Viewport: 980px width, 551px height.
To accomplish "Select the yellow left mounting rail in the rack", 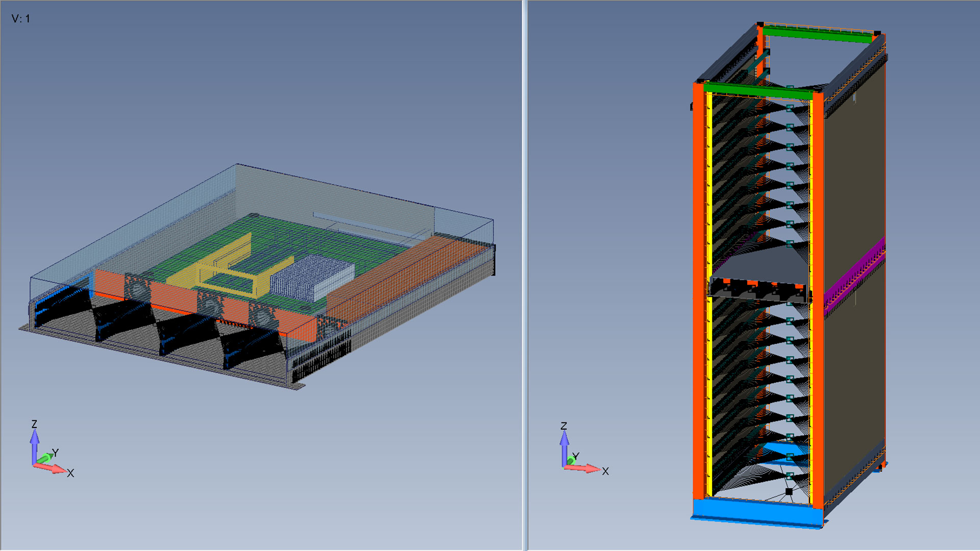I will click(x=709, y=293).
